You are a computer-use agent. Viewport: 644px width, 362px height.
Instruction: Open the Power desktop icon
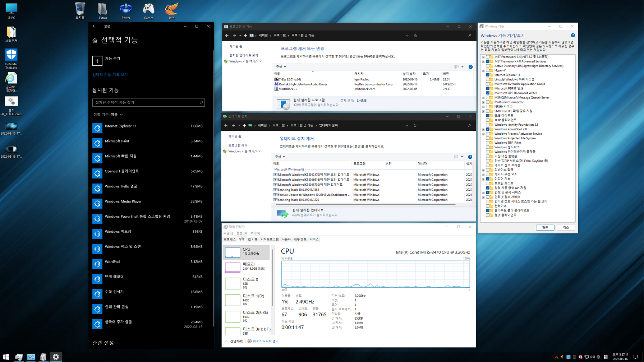pyautogui.click(x=126, y=10)
